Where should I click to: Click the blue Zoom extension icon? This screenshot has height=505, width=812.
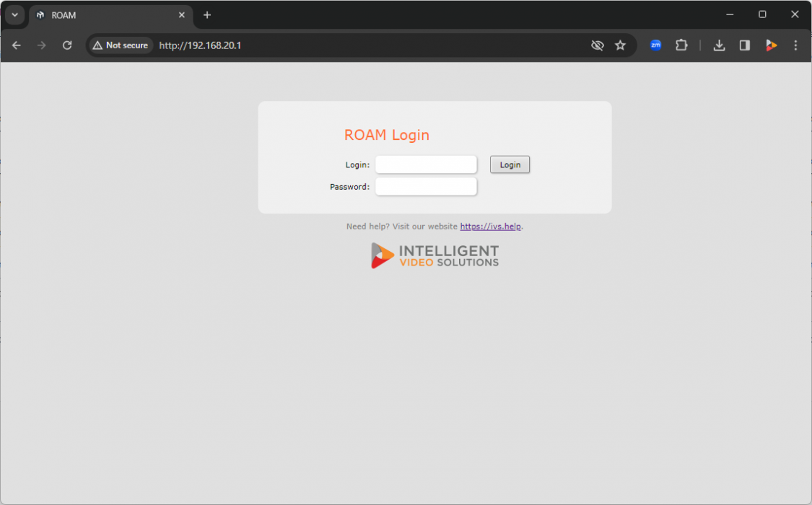pos(655,45)
